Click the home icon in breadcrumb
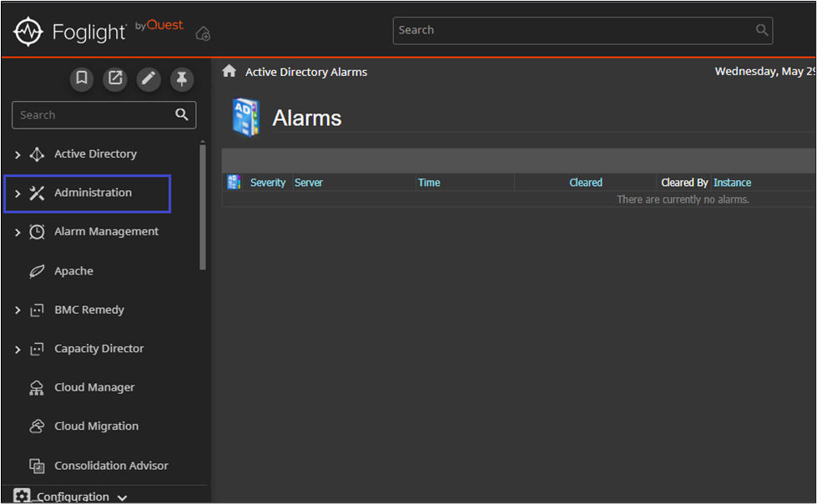 pyautogui.click(x=229, y=72)
